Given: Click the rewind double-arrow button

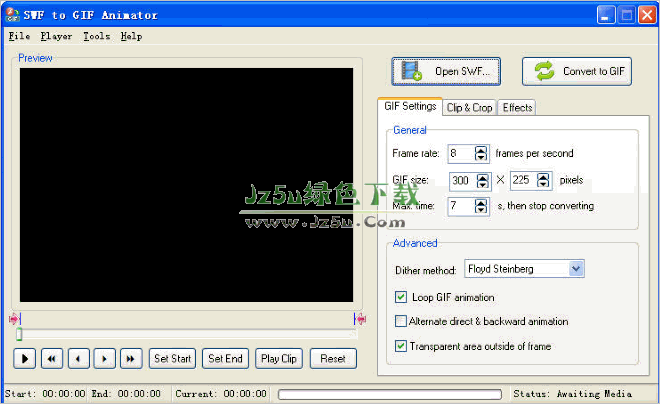Looking at the screenshot, I should tap(52, 359).
